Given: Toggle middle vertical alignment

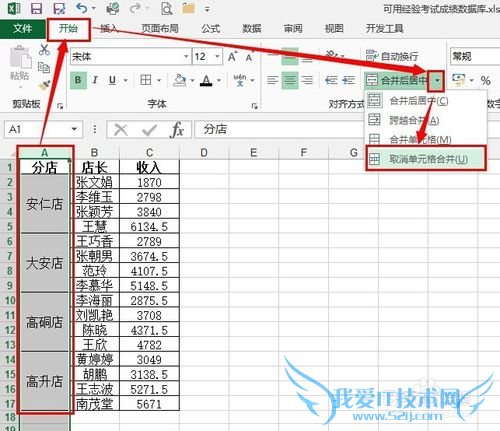Looking at the screenshot, I should pyautogui.click(x=290, y=56).
